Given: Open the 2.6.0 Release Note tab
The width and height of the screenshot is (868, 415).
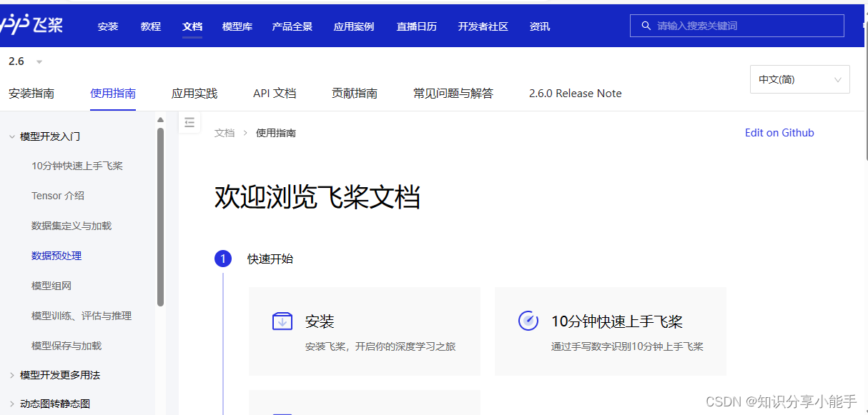Looking at the screenshot, I should coord(576,94).
